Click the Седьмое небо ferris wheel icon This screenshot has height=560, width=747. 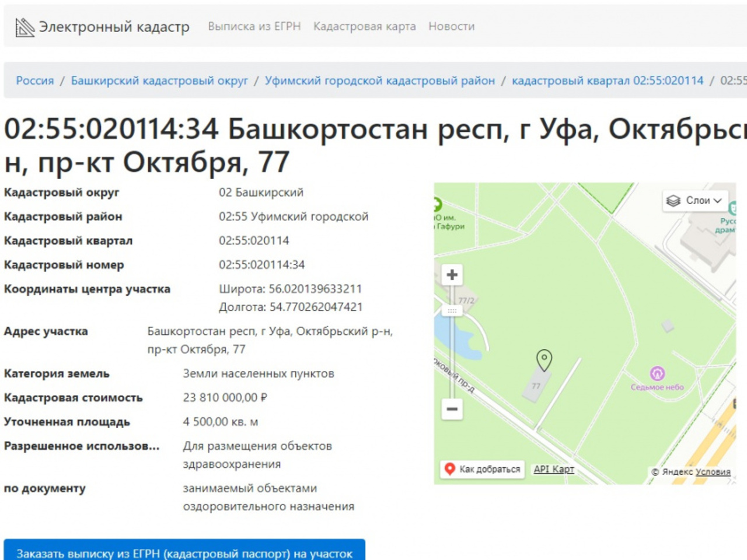657,373
